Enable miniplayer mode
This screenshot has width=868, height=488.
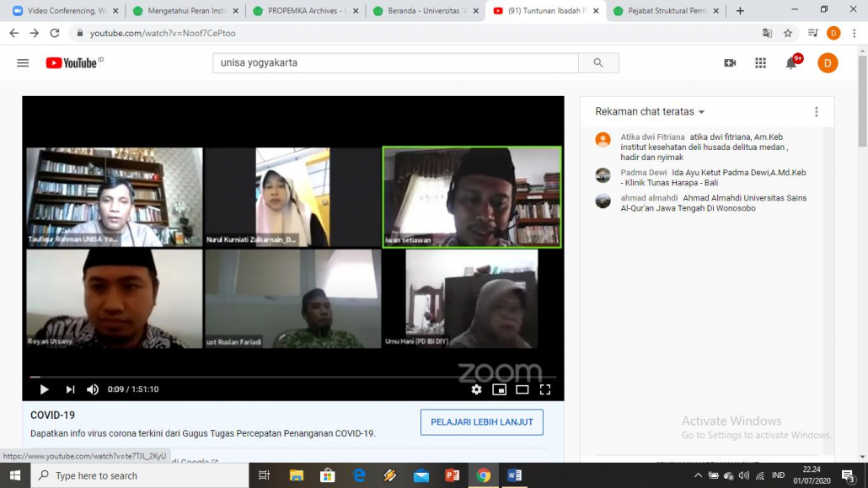pyautogui.click(x=499, y=389)
